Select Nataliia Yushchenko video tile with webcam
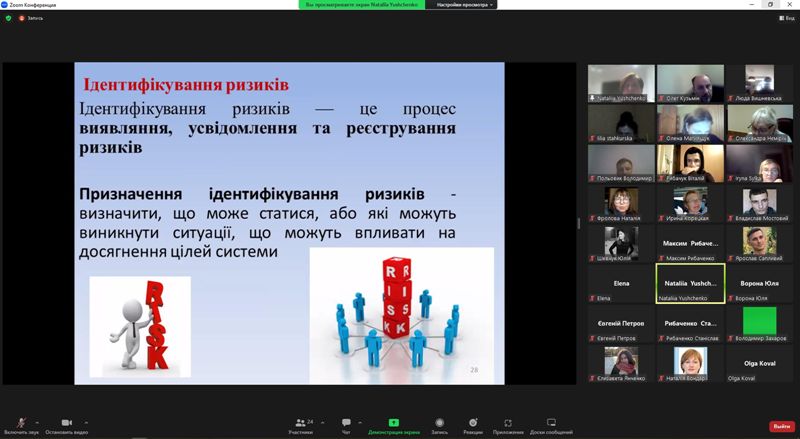800x439 pixels. 621,83
